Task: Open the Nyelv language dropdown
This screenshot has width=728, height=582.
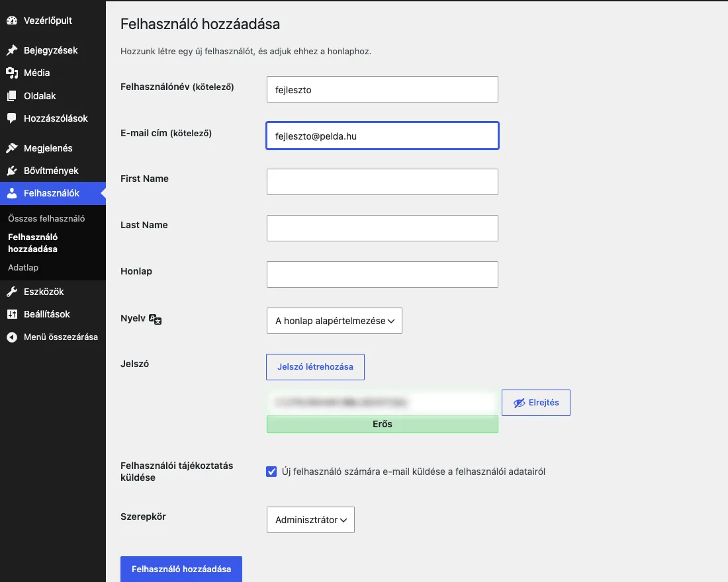Action: [334, 321]
